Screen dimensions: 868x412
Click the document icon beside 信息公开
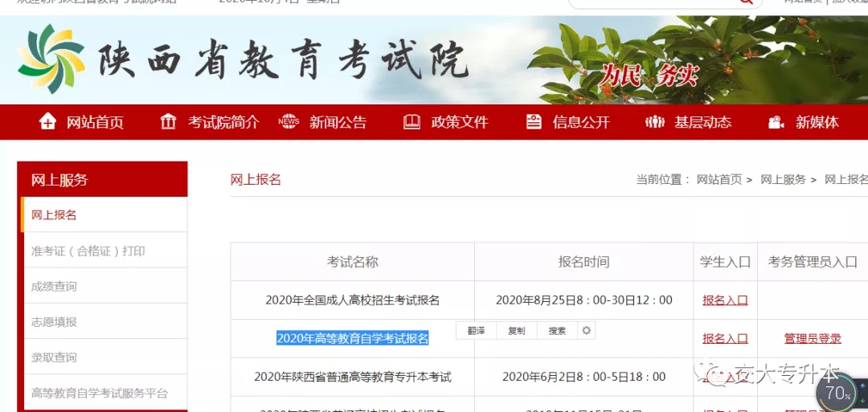coord(534,121)
